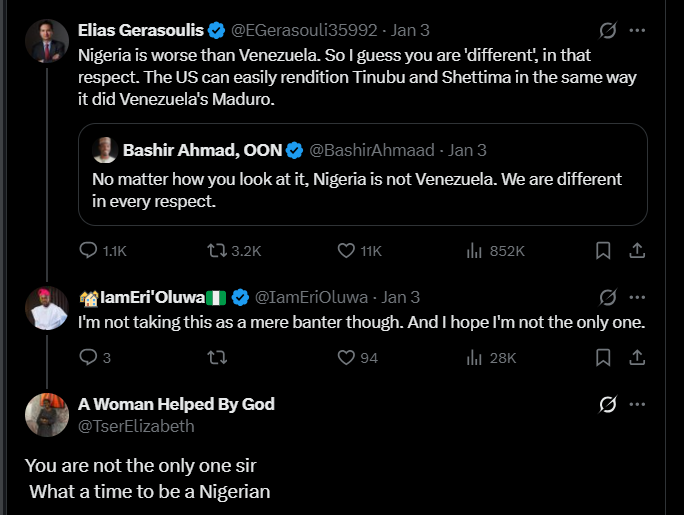Share IamEri'Oluwa's tweet
This screenshot has height=515, width=684.
point(636,357)
